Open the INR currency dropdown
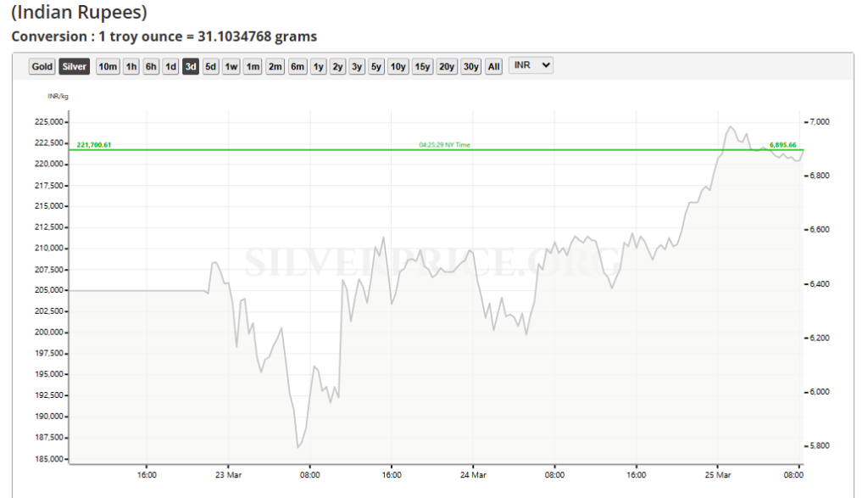 (x=530, y=66)
